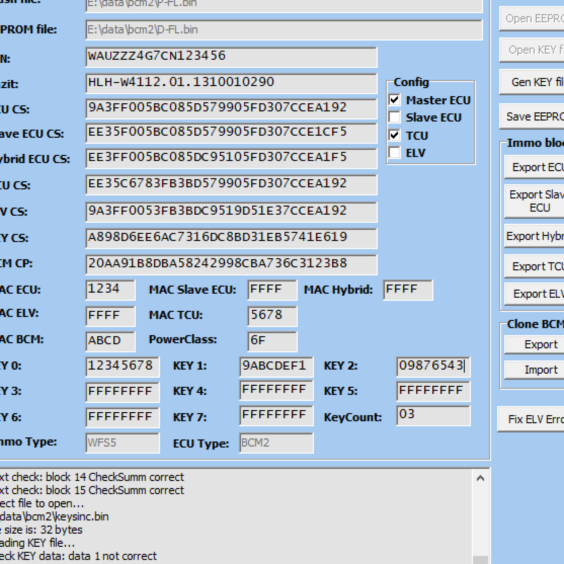Click the log scrollbar up arrow
564x564 pixels.
coord(480,478)
